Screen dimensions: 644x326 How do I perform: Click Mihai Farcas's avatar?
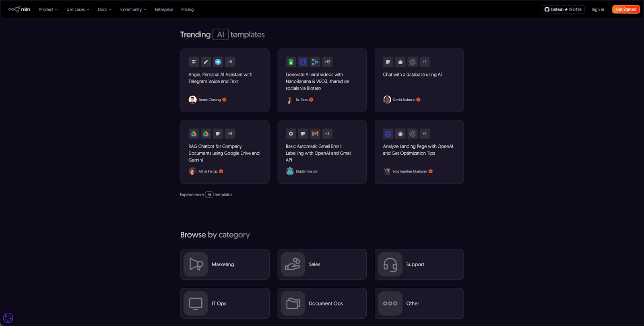click(192, 171)
